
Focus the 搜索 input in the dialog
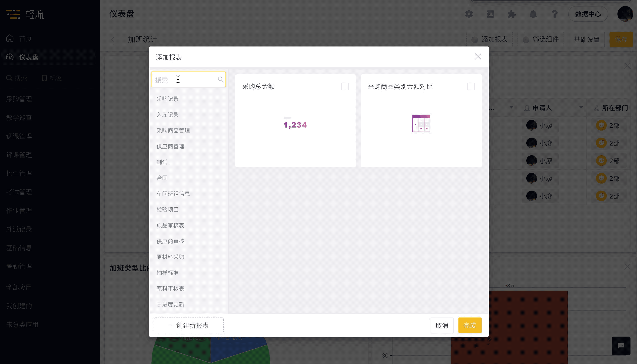189,79
